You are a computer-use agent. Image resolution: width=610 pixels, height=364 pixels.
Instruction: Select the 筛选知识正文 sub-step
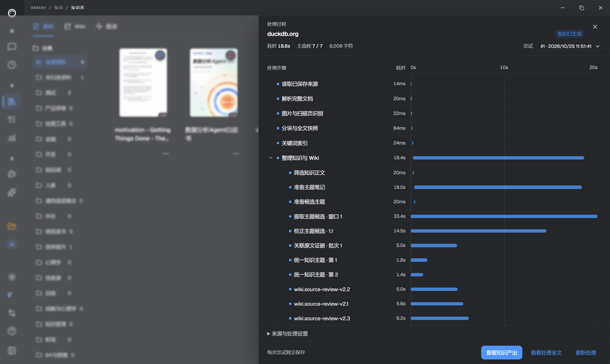[x=436, y=173]
